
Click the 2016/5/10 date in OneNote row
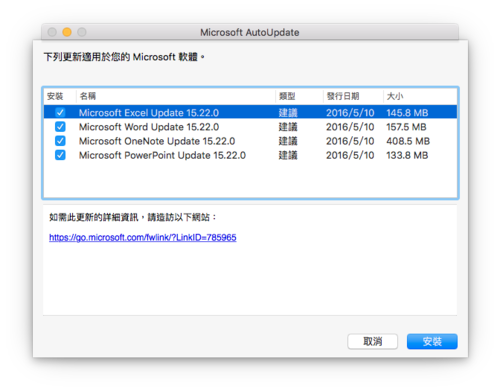pyautogui.click(x=350, y=141)
